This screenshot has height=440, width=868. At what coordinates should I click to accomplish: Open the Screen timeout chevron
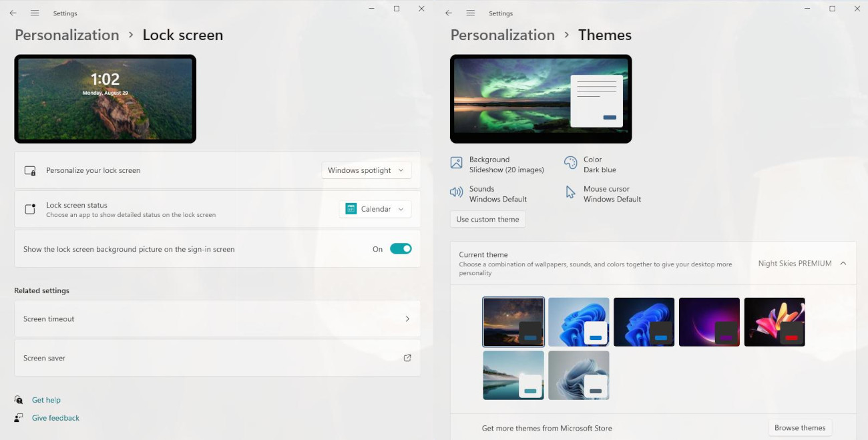click(407, 319)
